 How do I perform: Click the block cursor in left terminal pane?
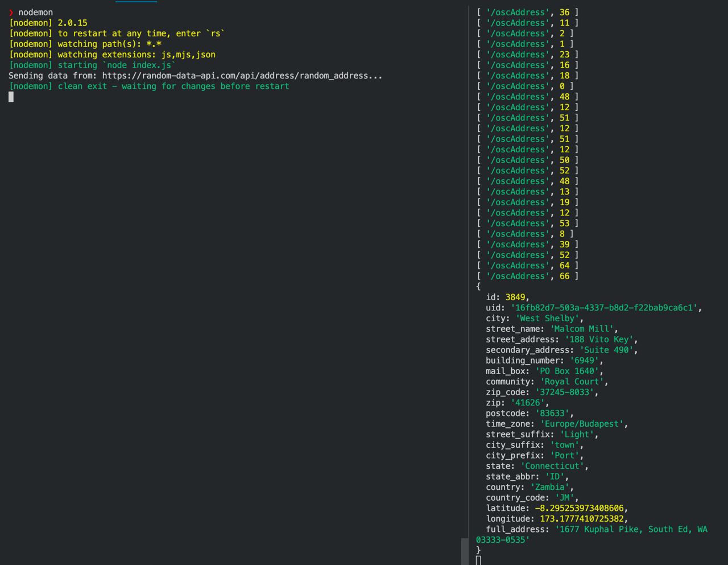[x=11, y=97]
